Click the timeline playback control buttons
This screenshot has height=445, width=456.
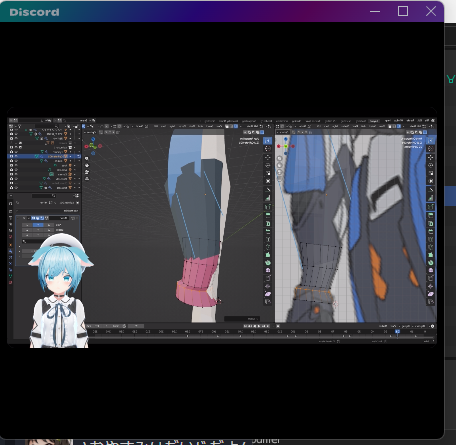(x=257, y=326)
